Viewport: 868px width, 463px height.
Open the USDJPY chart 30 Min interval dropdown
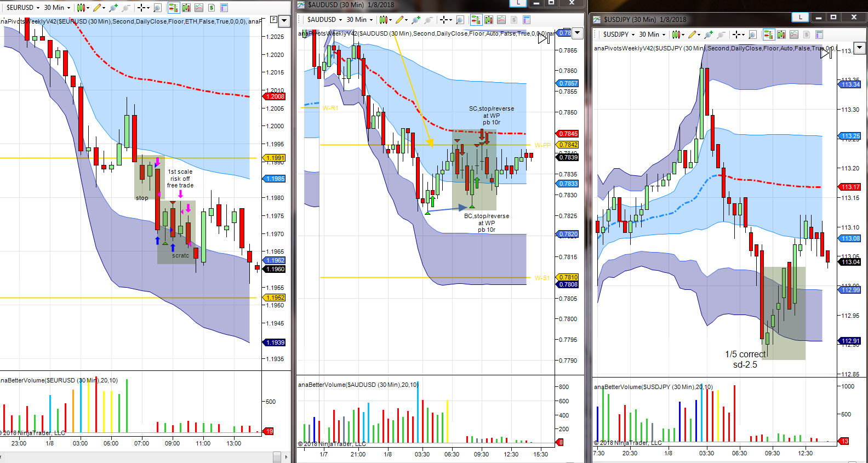point(652,35)
